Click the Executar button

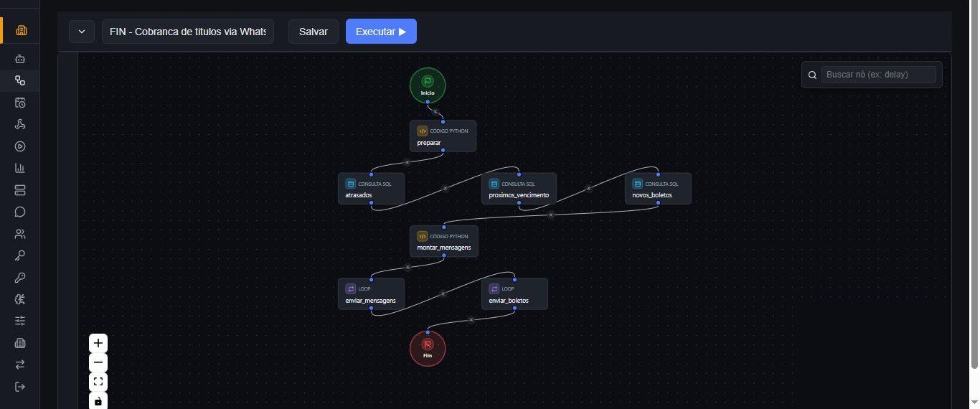point(381,32)
